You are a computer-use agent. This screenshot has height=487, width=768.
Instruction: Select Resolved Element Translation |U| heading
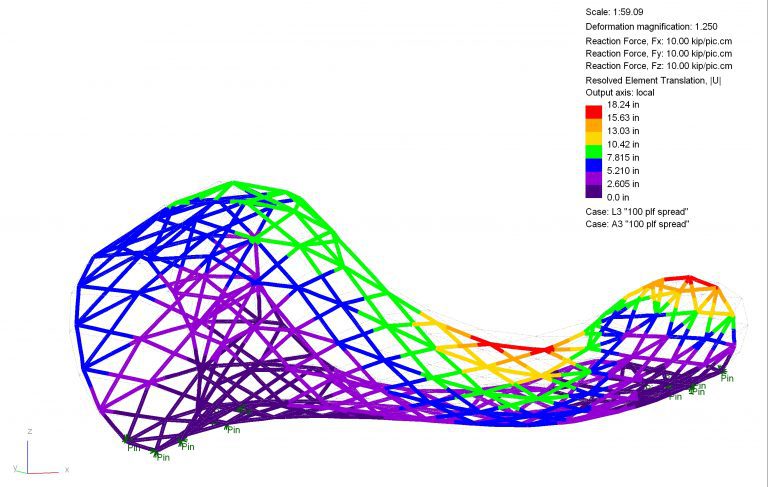652,80
